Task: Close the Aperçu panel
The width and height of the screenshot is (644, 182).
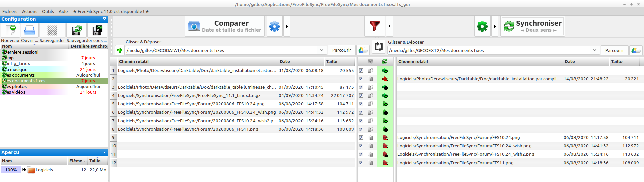Action: (x=104, y=153)
